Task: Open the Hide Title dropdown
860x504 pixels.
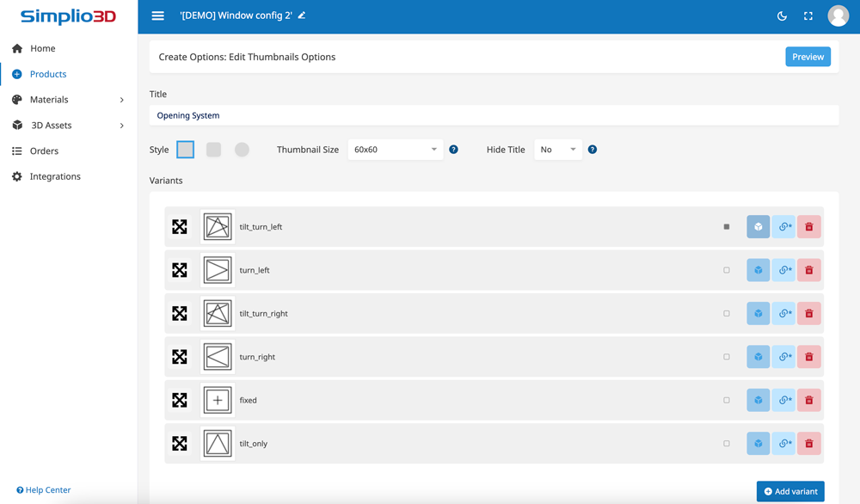Action: [x=557, y=150]
